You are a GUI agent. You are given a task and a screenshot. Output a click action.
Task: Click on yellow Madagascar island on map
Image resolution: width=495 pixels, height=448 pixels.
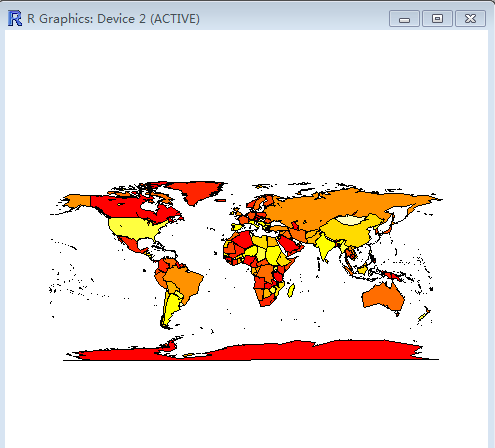click(x=291, y=291)
